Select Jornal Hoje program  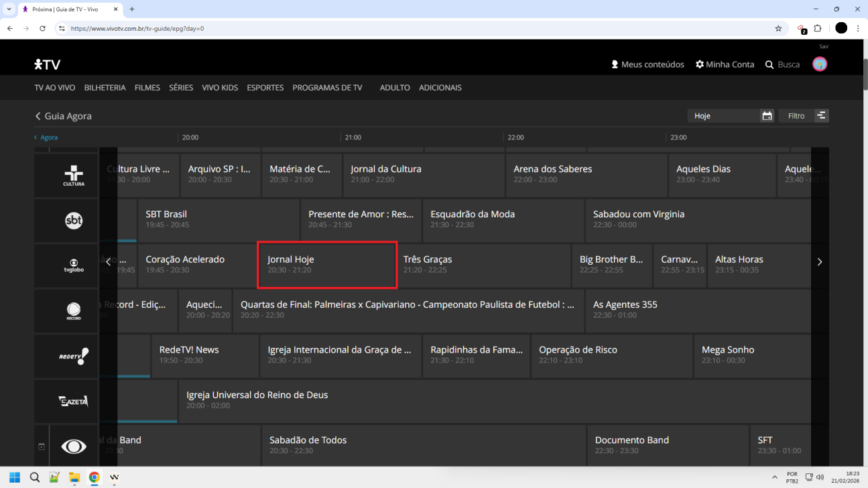coord(328,265)
